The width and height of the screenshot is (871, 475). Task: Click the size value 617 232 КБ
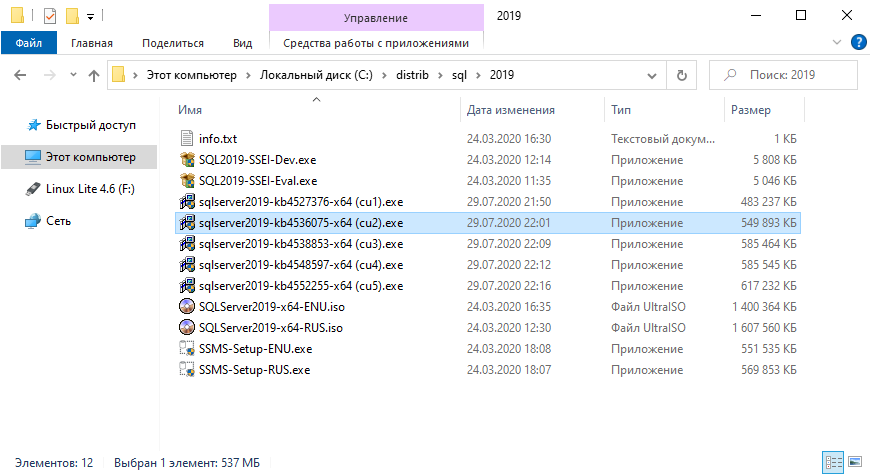768,286
